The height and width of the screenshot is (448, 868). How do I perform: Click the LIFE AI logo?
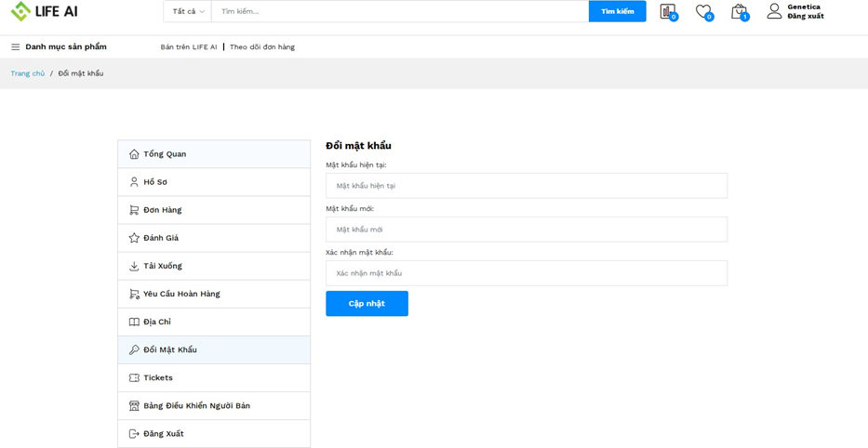coord(44,11)
